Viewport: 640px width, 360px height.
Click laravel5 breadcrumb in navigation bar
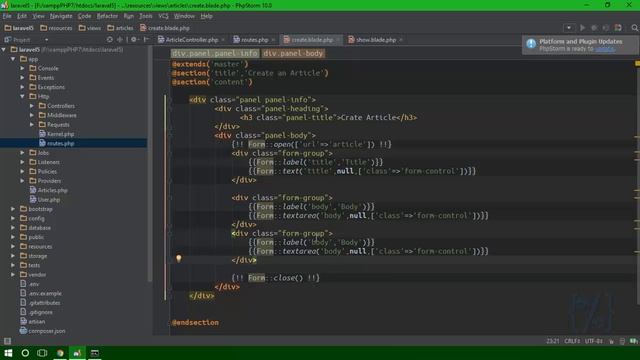point(19,28)
